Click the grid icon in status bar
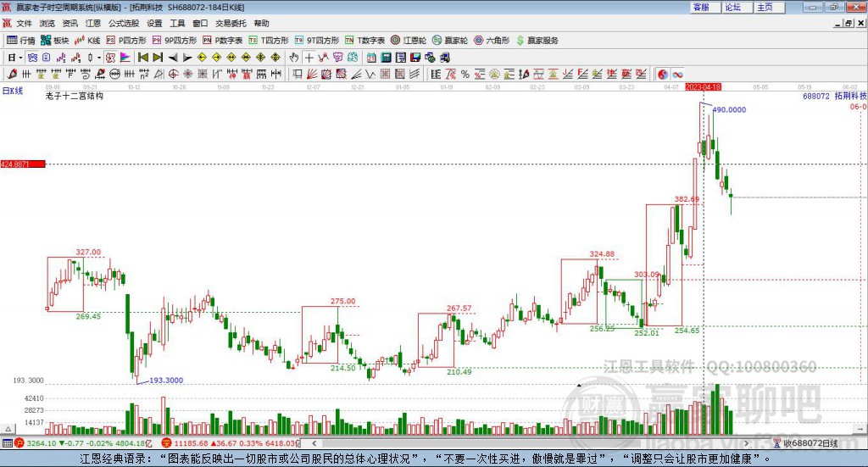Image resolution: width=868 pixels, height=467 pixels. tap(7, 443)
